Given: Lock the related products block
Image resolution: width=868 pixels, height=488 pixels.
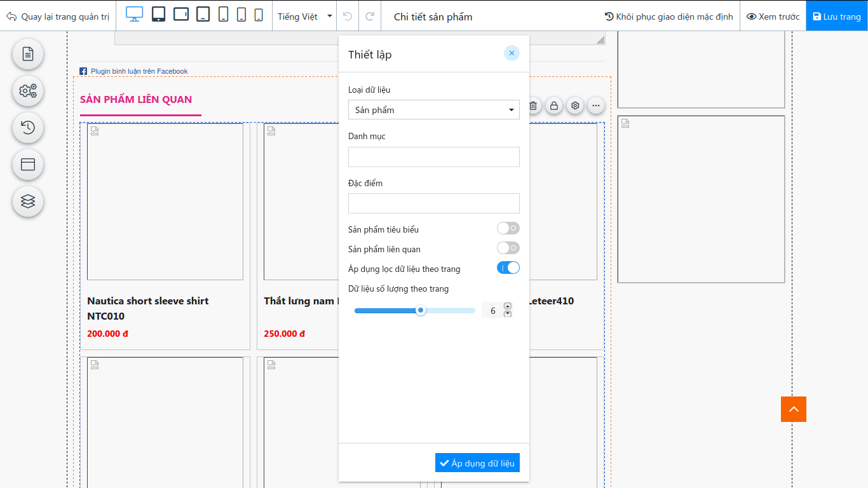Looking at the screenshot, I should [x=554, y=105].
